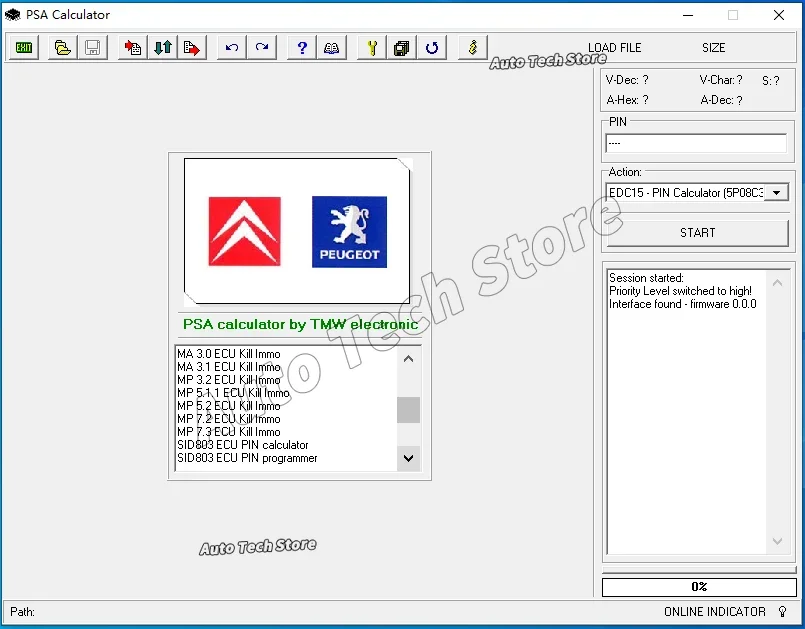Click the book info icon
The image size is (805, 629).
331,47
